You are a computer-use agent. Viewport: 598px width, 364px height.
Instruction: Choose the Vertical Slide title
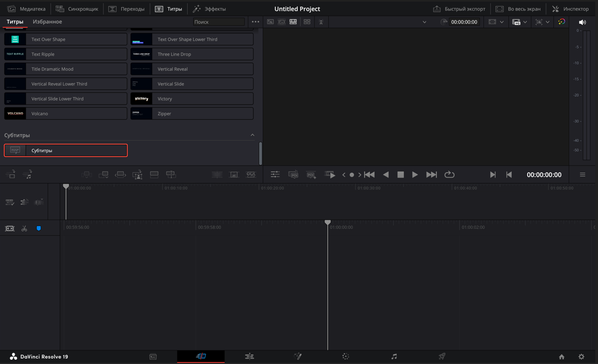[x=192, y=84]
